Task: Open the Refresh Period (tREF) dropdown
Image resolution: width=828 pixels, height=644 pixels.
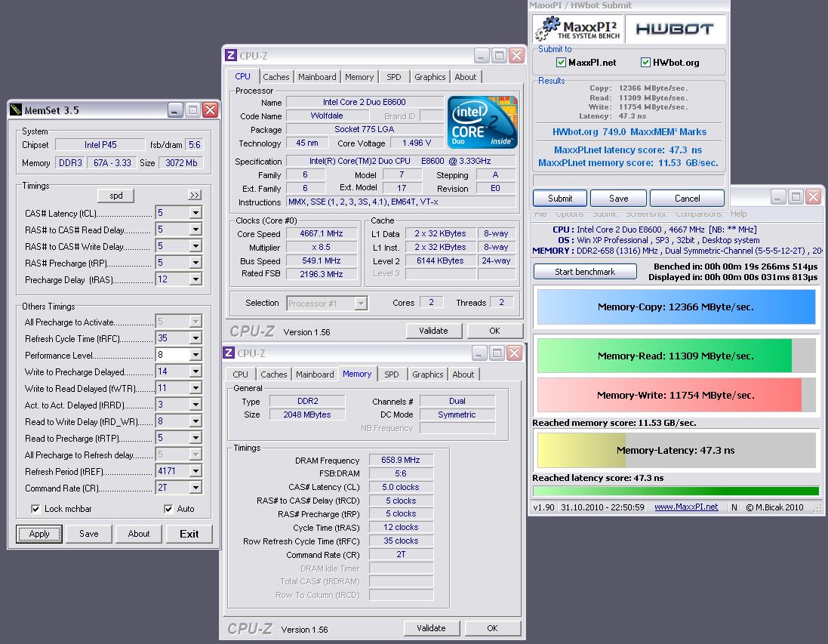Action: pyautogui.click(x=195, y=470)
